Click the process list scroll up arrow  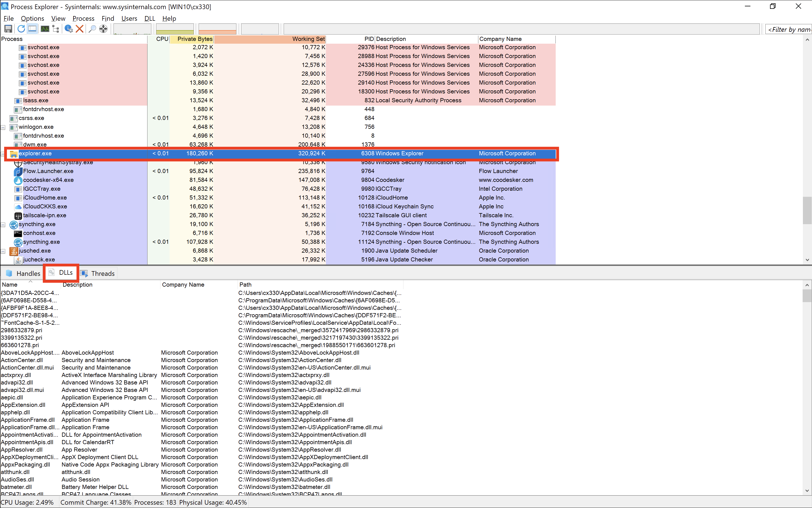click(807, 40)
